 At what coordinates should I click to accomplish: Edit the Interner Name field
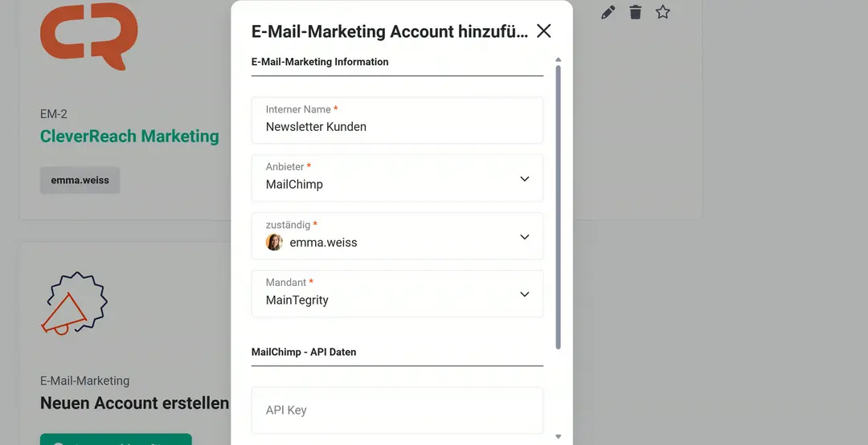(x=397, y=120)
